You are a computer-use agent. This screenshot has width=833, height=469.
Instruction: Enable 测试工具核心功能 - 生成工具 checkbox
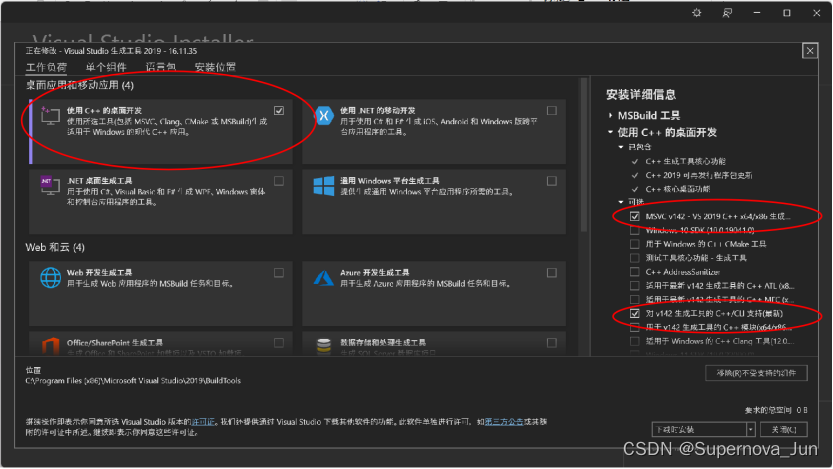634,258
